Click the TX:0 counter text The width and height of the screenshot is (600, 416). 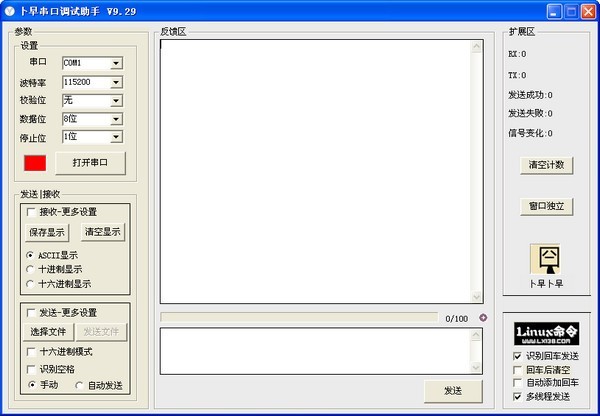(x=517, y=75)
